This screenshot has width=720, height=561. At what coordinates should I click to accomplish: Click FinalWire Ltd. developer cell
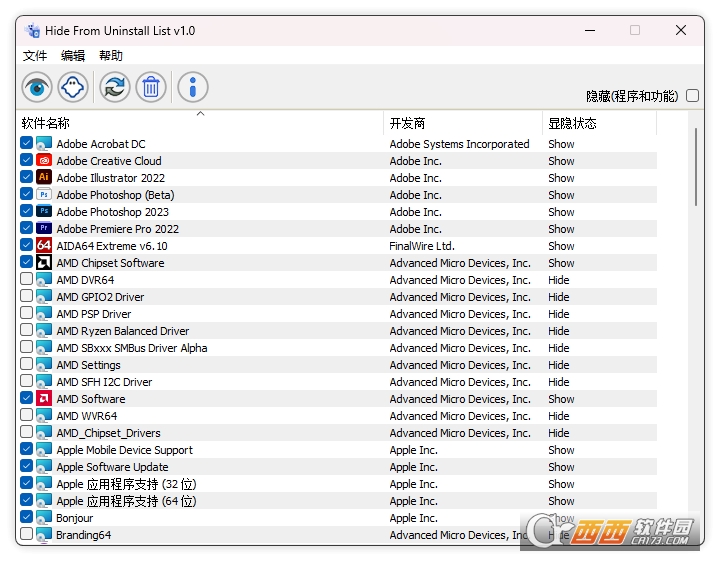(x=422, y=246)
